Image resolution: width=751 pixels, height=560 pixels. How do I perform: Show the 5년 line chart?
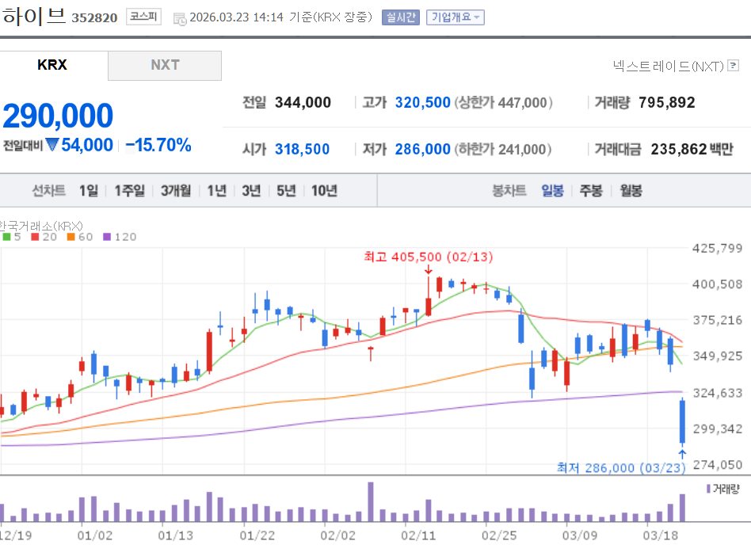coord(287,191)
